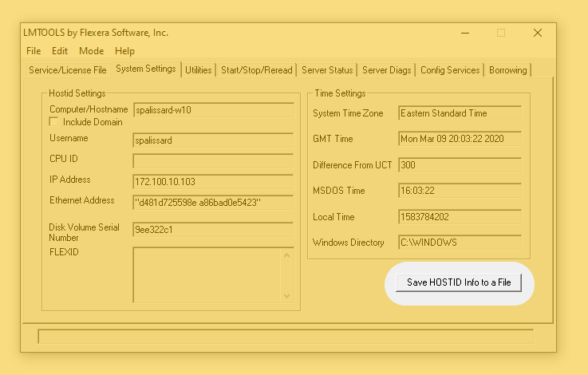Open the Mode menu
588x375 pixels.
(92, 50)
